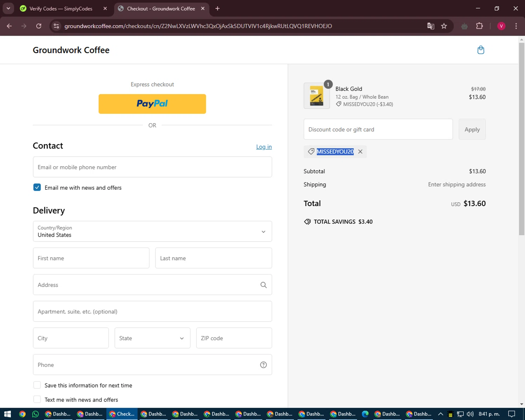
Task: Open the taskbar clock showing 8:41 p. m.
Action: tap(489, 414)
